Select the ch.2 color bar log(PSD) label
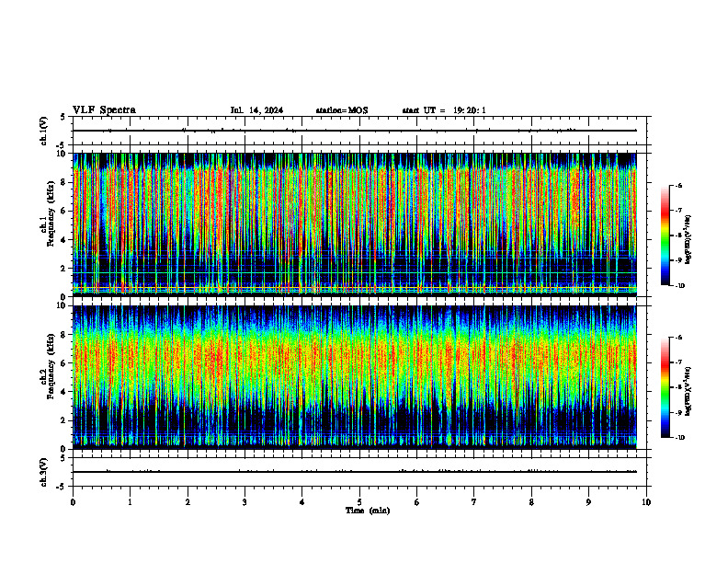The image size is (728, 563). click(688, 391)
